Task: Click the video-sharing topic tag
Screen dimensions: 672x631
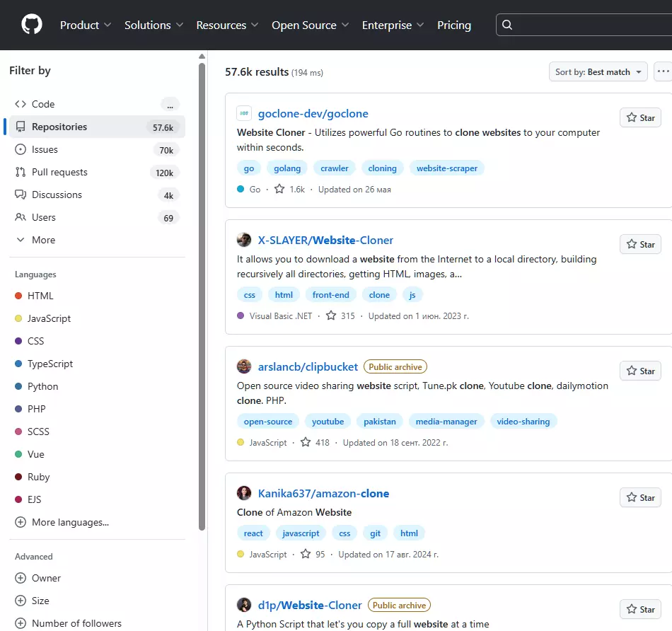Action: pos(523,422)
